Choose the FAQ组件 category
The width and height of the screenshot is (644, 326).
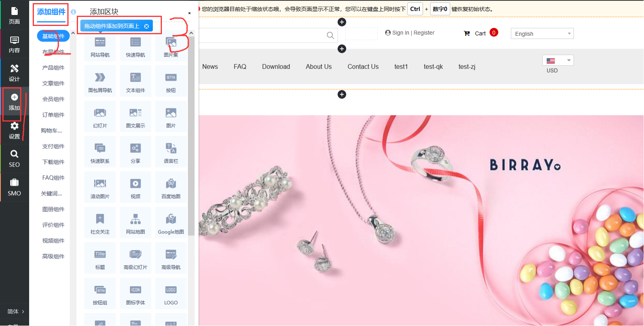(53, 178)
